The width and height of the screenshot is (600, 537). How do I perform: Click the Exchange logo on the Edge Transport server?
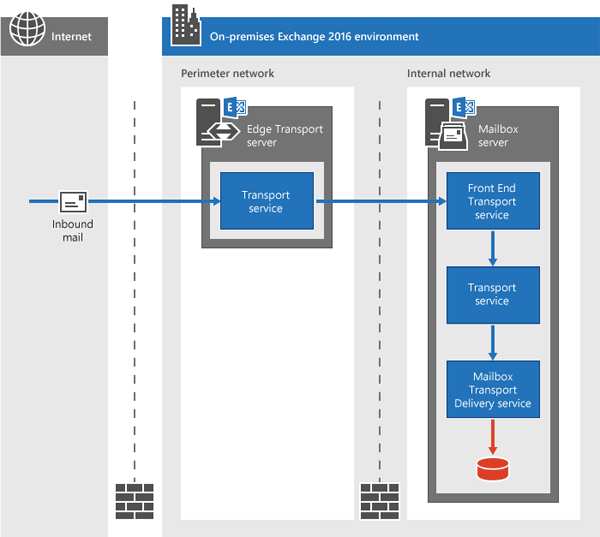pyautogui.click(x=235, y=108)
